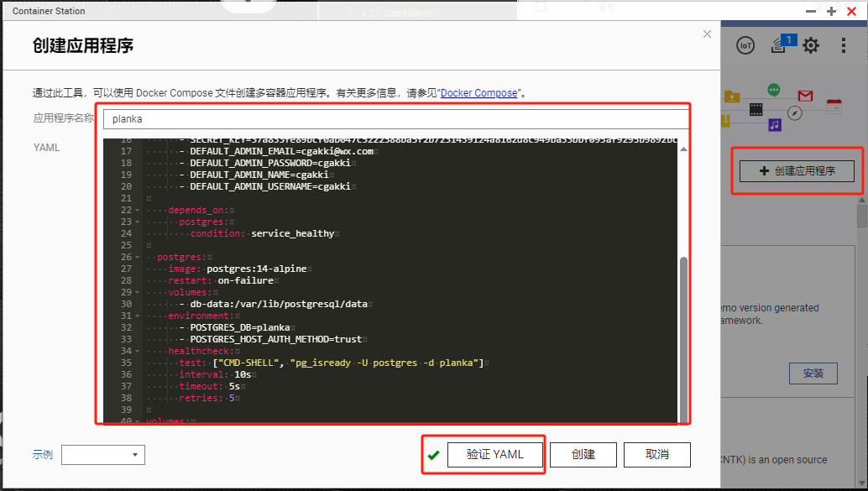Click the yellow download folder icon in the banner

[x=732, y=97]
